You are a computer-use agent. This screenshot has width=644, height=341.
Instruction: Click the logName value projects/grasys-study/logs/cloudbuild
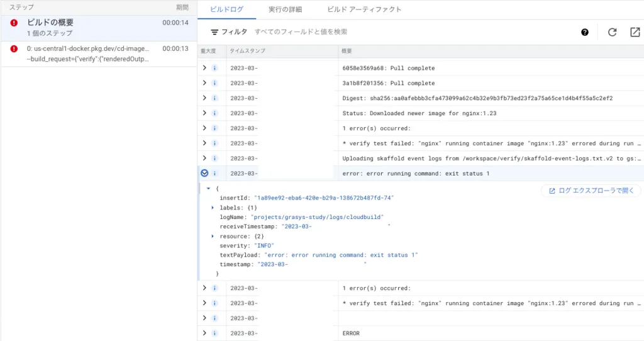[x=317, y=217]
